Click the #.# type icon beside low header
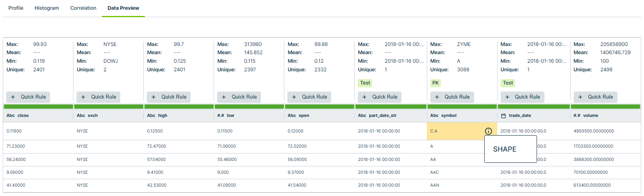The width and height of the screenshot is (644, 196). coord(221,116)
